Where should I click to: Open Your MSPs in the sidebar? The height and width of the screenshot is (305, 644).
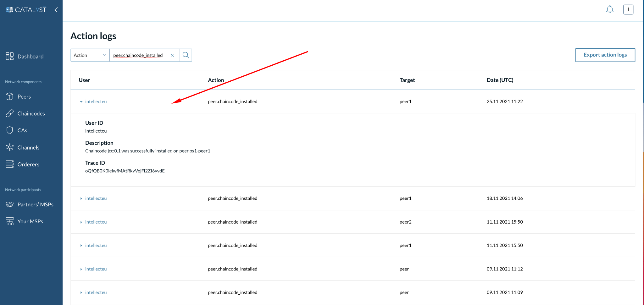click(30, 221)
